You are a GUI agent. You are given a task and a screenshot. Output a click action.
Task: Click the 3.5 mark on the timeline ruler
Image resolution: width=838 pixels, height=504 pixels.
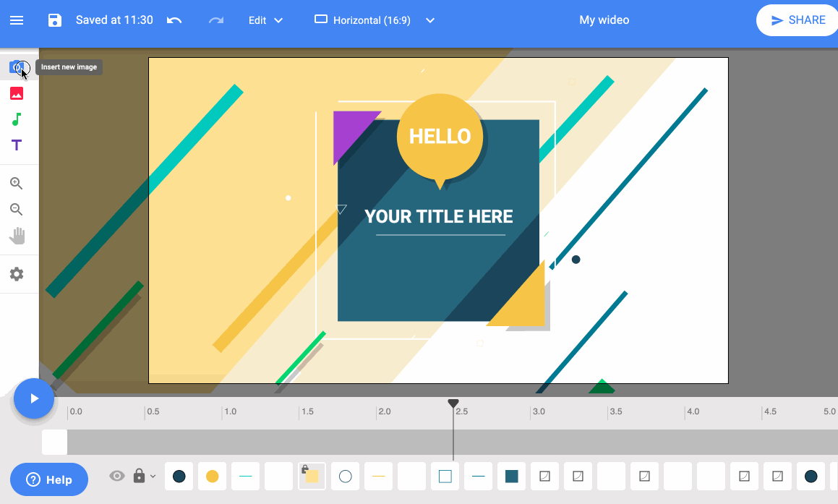pyautogui.click(x=616, y=411)
